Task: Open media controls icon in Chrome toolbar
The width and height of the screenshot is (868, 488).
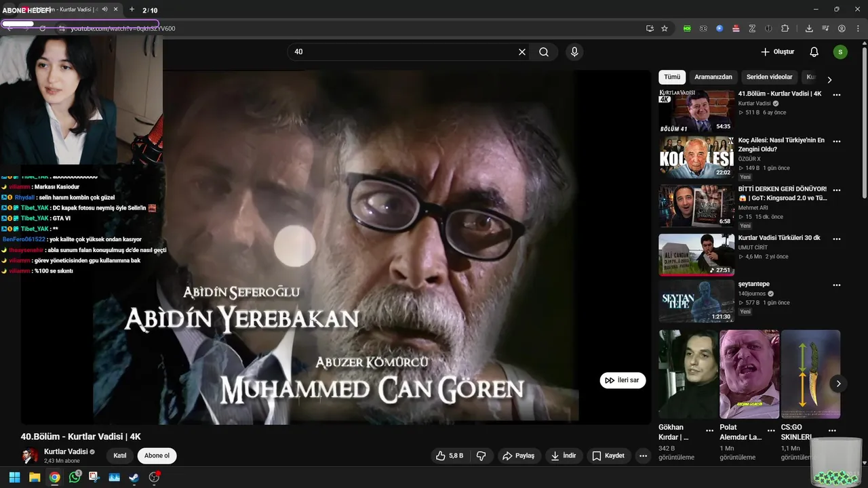Action: point(825,28)
